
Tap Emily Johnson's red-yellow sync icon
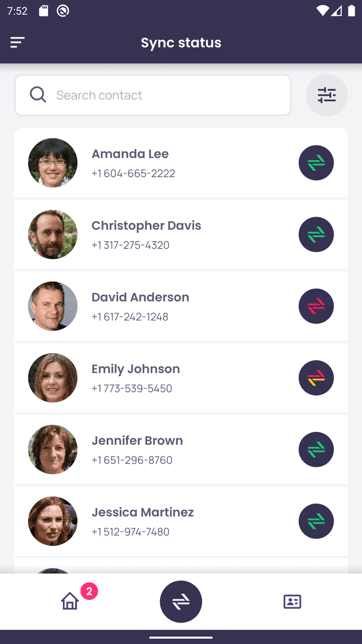tap(316, 378)
